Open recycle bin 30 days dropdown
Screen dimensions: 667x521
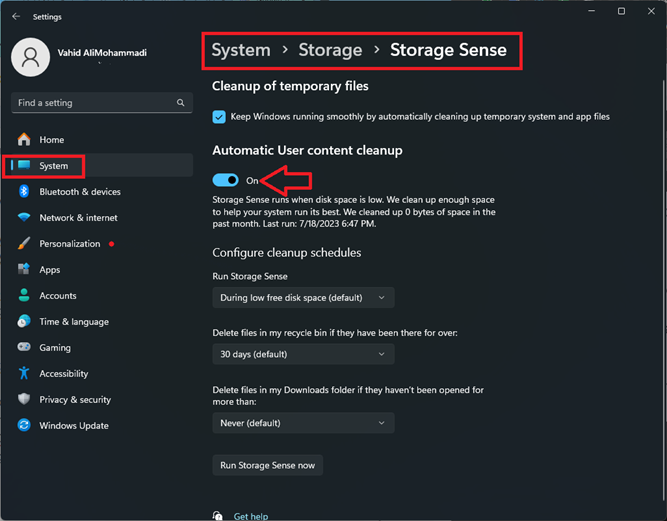[x=303, y=354]
